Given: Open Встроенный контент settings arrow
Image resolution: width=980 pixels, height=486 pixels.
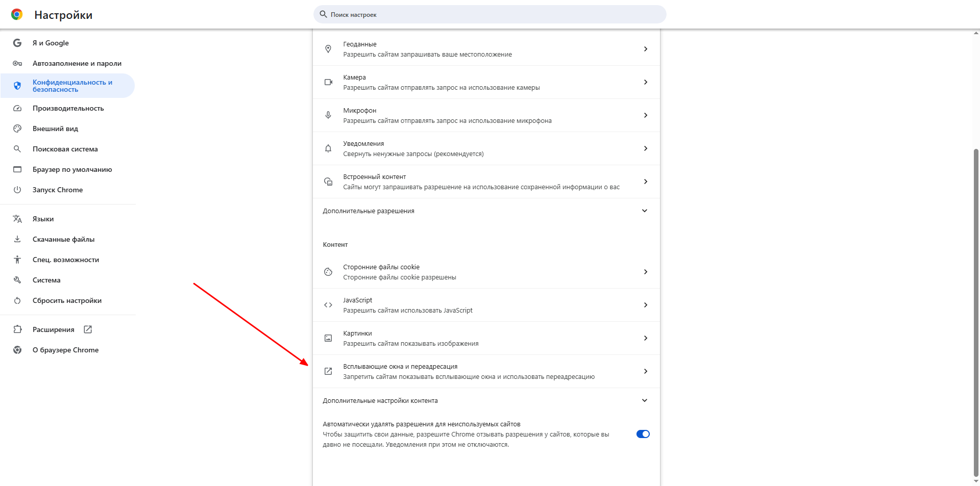Looking at the screenshot, I should click(645, 182).
